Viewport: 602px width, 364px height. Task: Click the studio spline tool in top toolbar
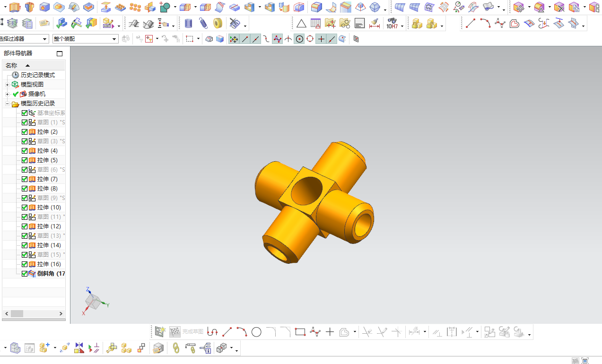click(500, 23)
